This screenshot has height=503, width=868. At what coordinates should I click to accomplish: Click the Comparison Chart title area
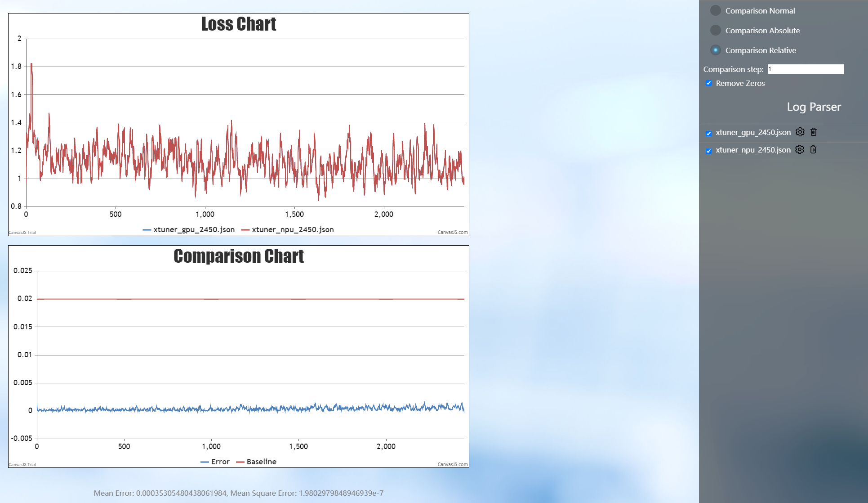pyautogui.click(x=238, y=256)
